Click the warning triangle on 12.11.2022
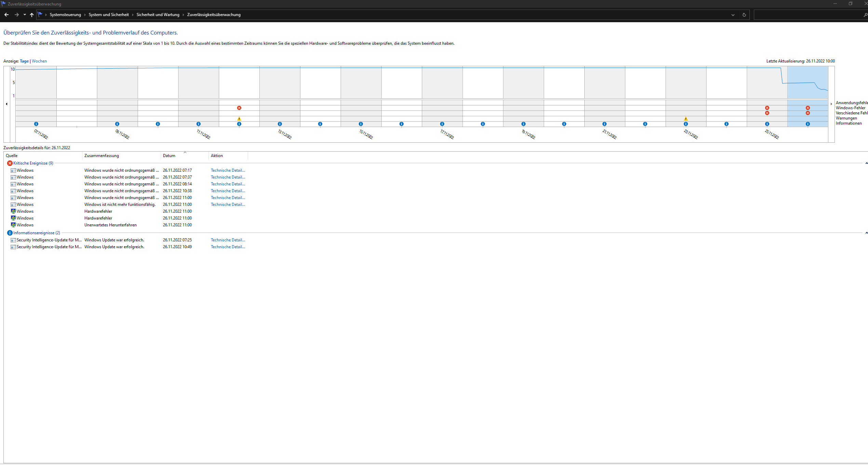 (239, 119)
